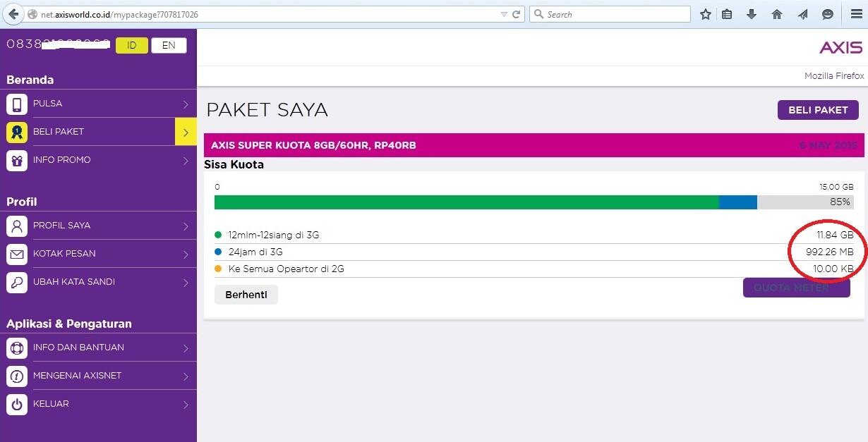Open the bookmarks list icon
Image resolution: width=868 pixels, height=442 pixels.
(x=728, y=14)
